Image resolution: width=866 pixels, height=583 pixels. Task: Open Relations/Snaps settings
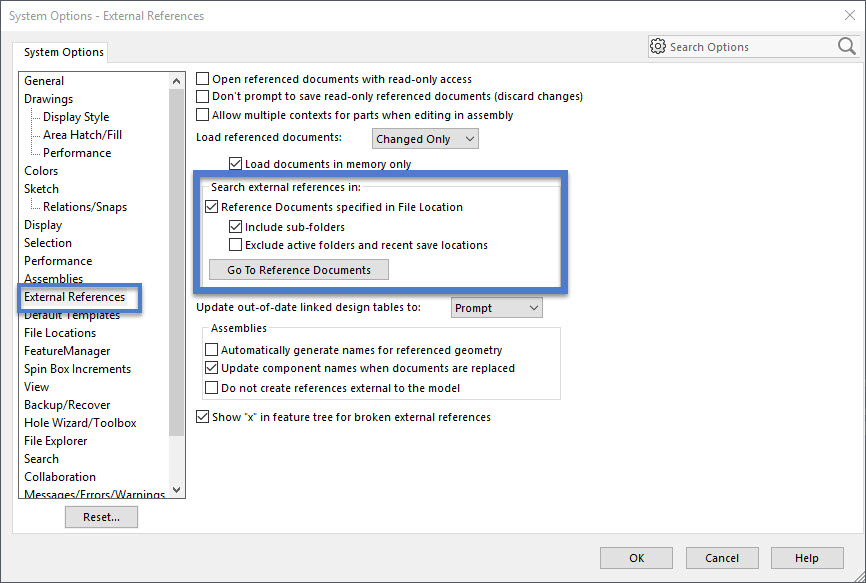[x=85, y=207]
